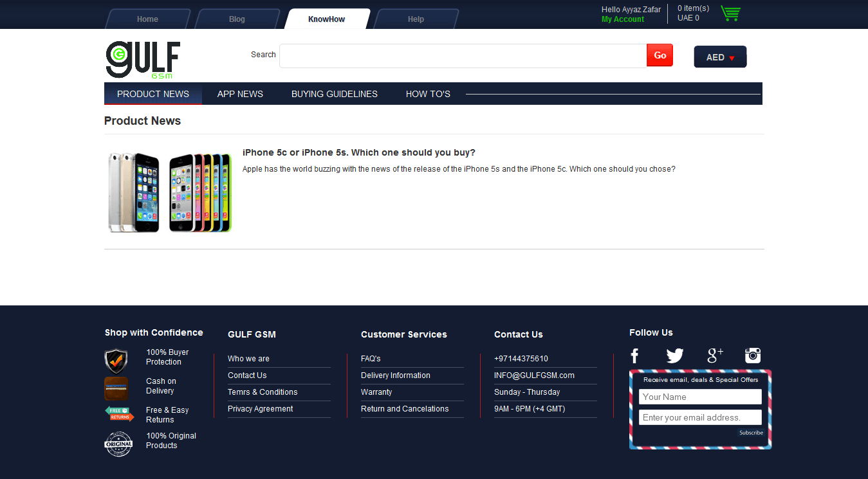Open the App News section
The image size is (868, 479).
(x=240, y=94)
